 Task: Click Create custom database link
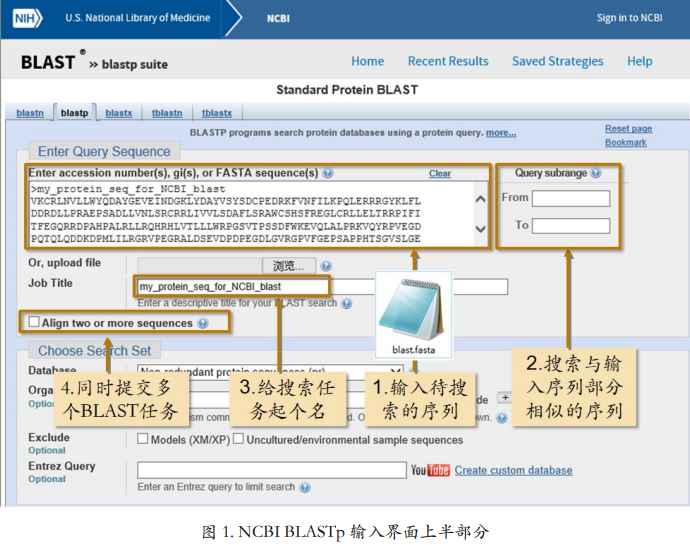coord(514,470)
